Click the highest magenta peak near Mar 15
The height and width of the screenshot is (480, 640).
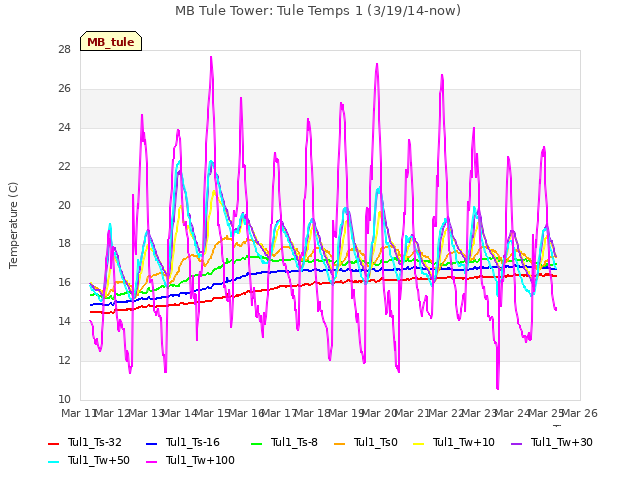point(211,57)
